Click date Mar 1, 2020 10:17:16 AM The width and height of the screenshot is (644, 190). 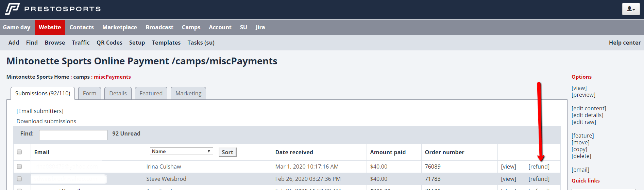tap(307, 167)
